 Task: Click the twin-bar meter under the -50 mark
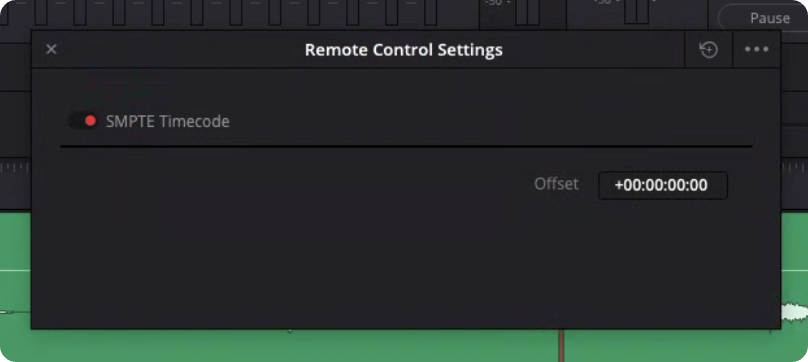(x=527, y=13)
